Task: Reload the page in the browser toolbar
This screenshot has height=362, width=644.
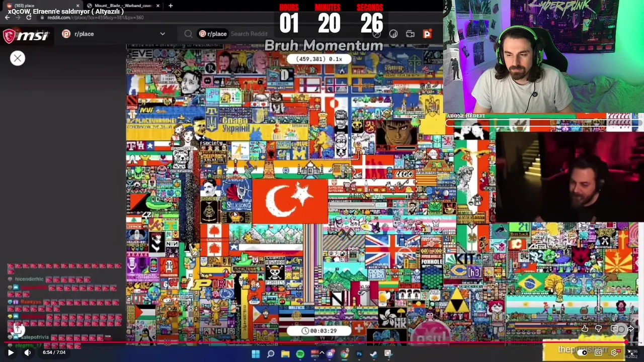Action: click(x=29, y=18)
